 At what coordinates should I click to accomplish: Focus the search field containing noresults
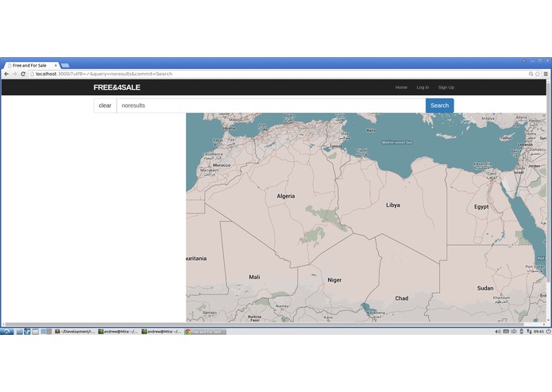click(271, 106)
